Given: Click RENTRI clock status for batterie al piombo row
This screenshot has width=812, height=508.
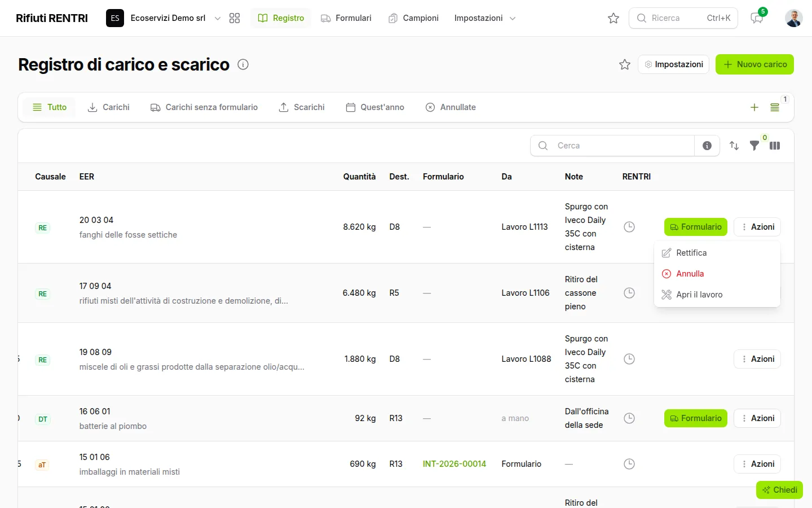Looking at the screenshot, I should pos(629,418).
